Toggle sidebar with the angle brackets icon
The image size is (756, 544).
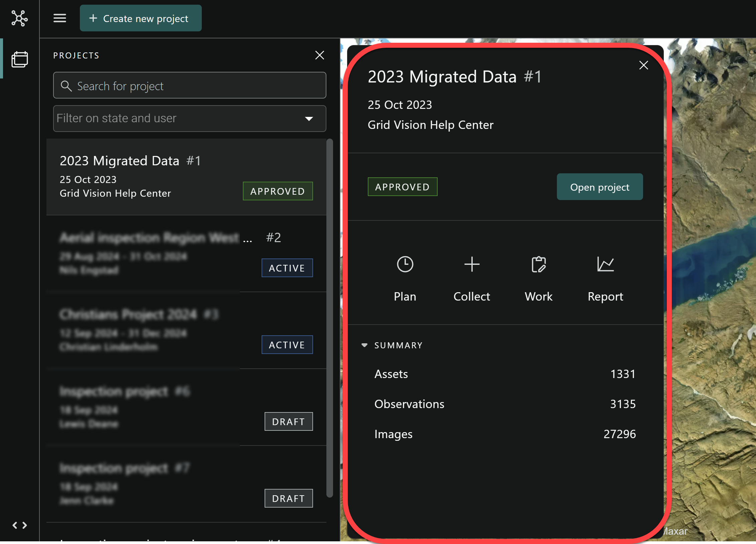[x=19, y=525]
